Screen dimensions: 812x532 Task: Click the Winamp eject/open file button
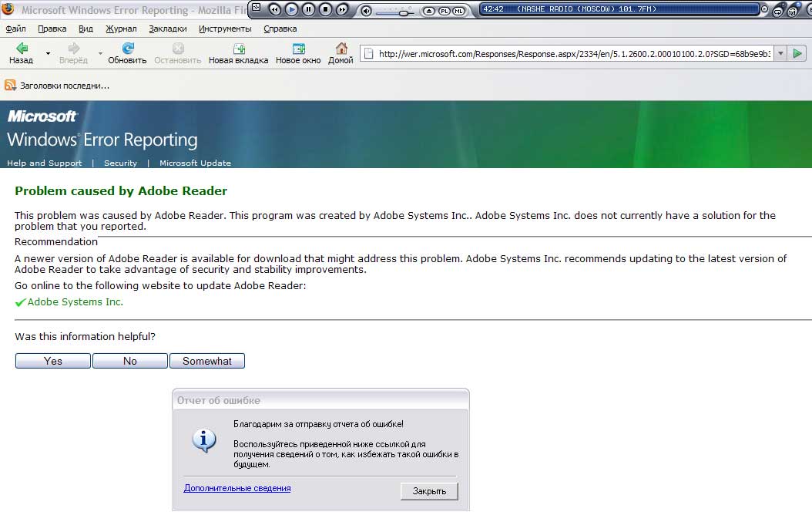(429, 11)
